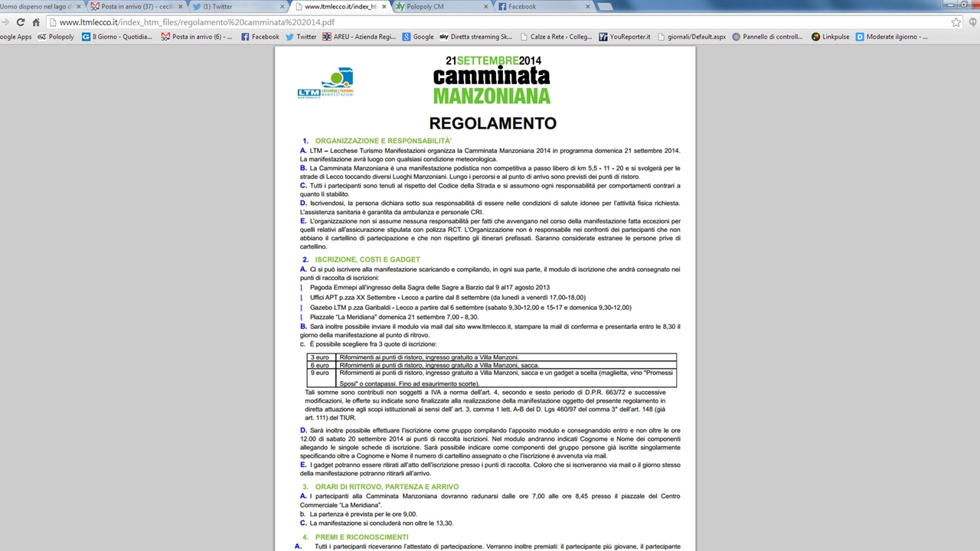Open the Apps bookmark shortcut

15,37
